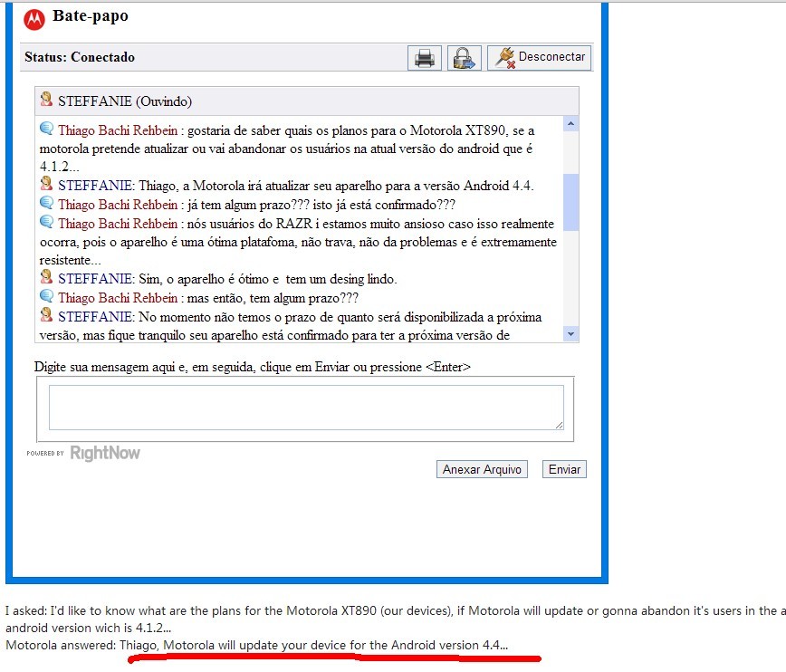This screenshot has height=672, width=786.
Task: Click agent icon beside 'Thiago, a Motorola irá atualizar'
Action: click(x=46, y=184)
